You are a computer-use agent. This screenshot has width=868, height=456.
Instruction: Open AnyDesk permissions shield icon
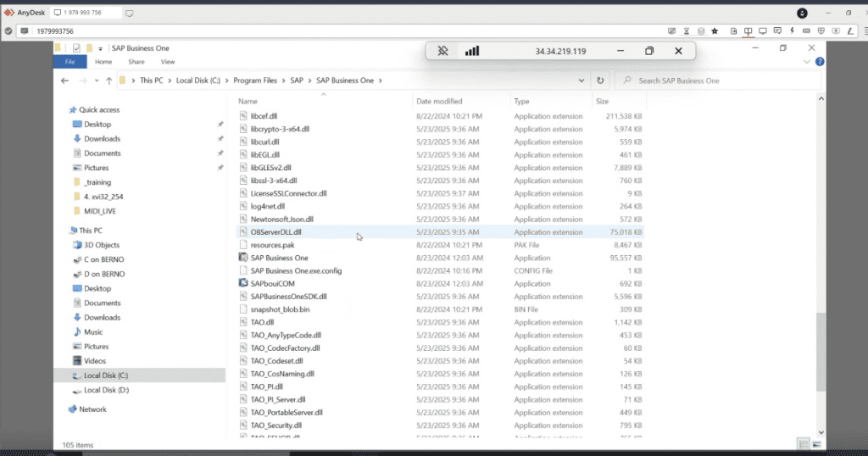pos(821,31)
